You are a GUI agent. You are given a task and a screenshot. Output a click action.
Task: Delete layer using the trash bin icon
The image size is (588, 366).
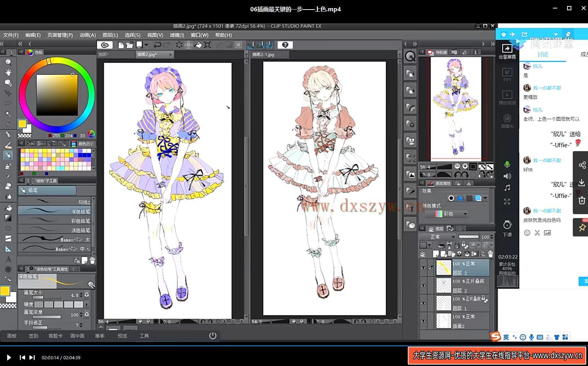click(490, 254)
